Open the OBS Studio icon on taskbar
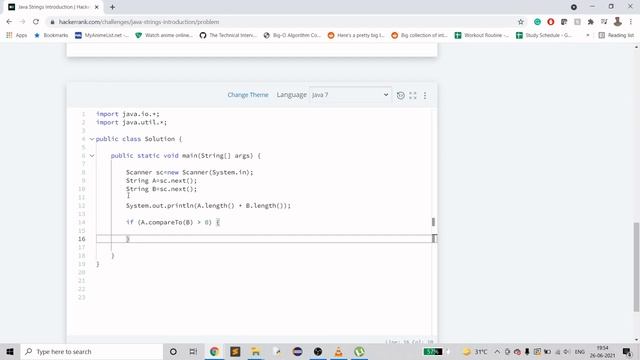 click(318, 351)
